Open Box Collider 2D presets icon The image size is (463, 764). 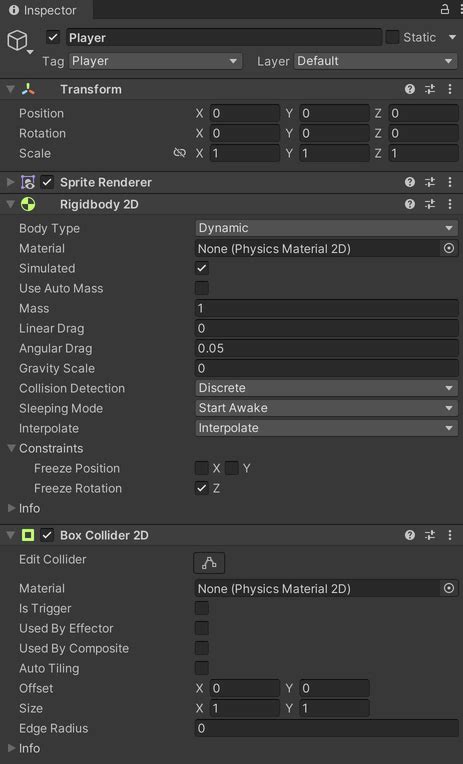pos(430,535)
